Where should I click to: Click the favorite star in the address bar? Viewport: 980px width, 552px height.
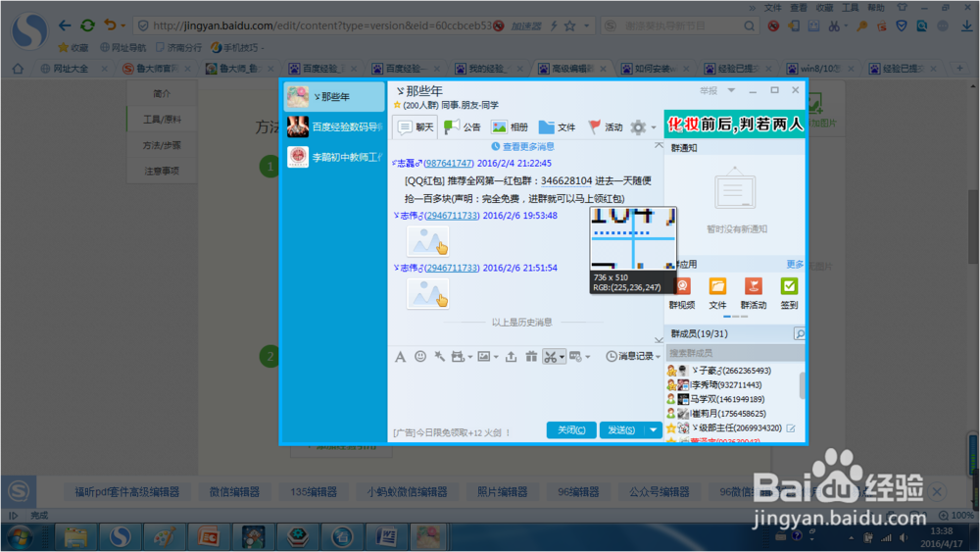569,25
